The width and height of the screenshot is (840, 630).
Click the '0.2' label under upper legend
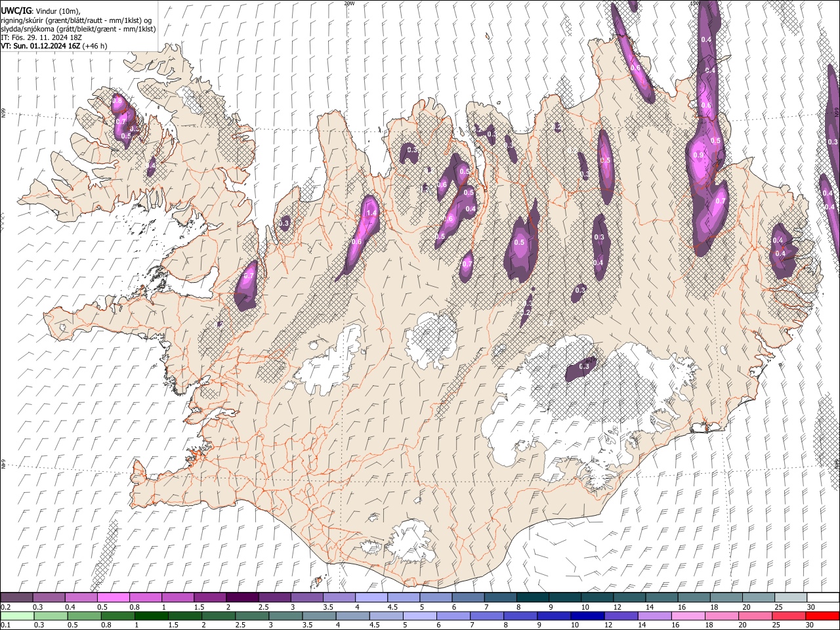click(x=5, y=607)
